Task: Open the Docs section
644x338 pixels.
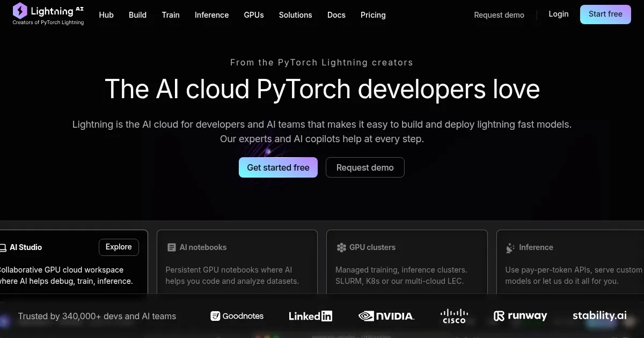Action: pyautogui.click(x=336, y=15)
